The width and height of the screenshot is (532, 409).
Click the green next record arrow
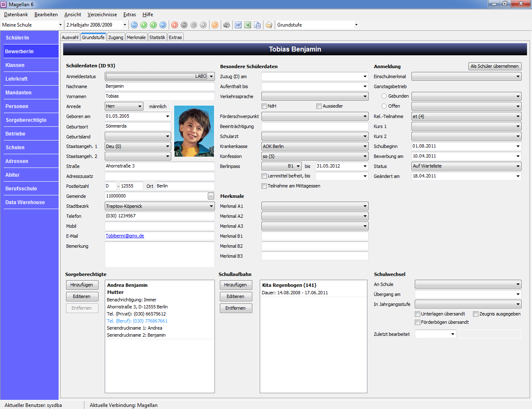(153, 25)
